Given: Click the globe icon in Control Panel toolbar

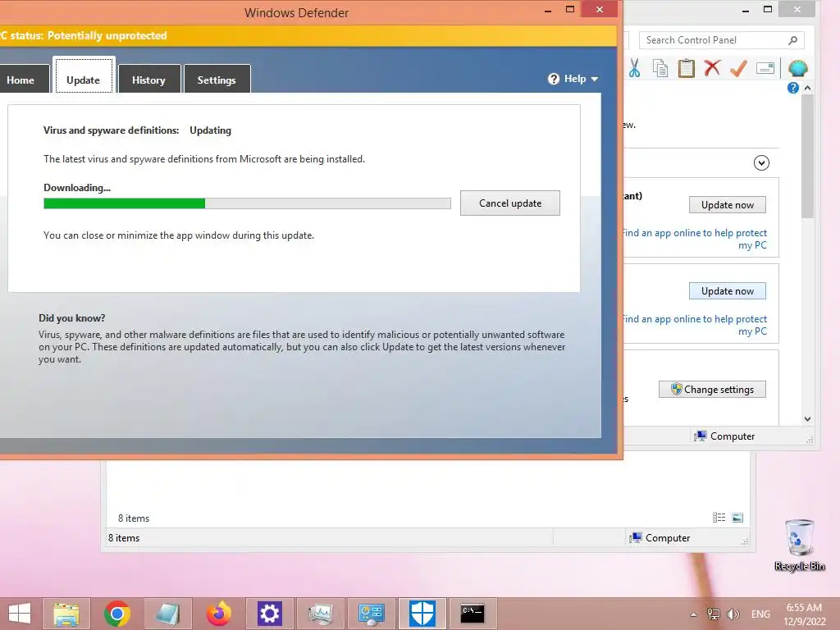Looking at the screenshot, I should click(797, 68).
